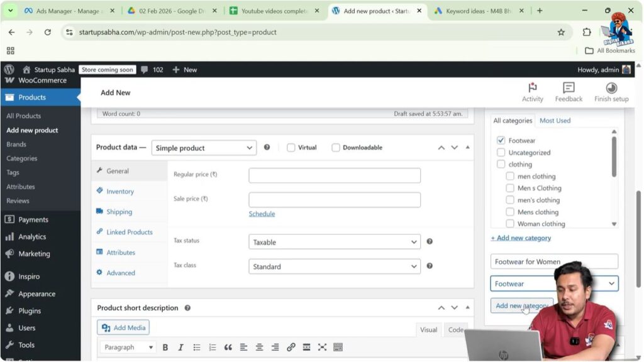This screenshot has height=362, width=644.
Task: Insert a bulleted list
Action: click(196, 347)
